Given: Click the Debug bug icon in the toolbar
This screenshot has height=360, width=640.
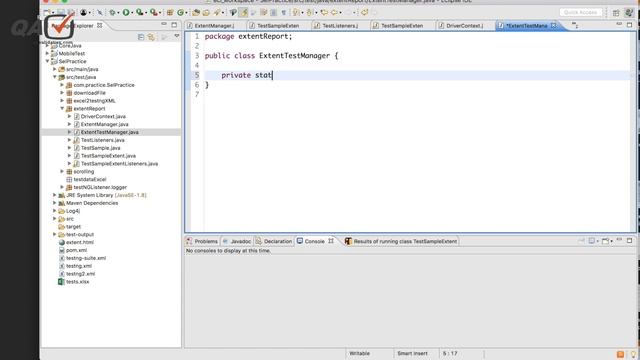Looking at the screenshot, I should pos(112,12).
